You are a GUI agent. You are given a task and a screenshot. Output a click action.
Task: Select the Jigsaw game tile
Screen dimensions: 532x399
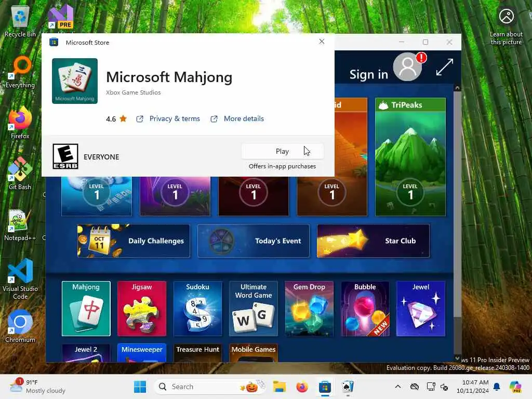[142, 309]
